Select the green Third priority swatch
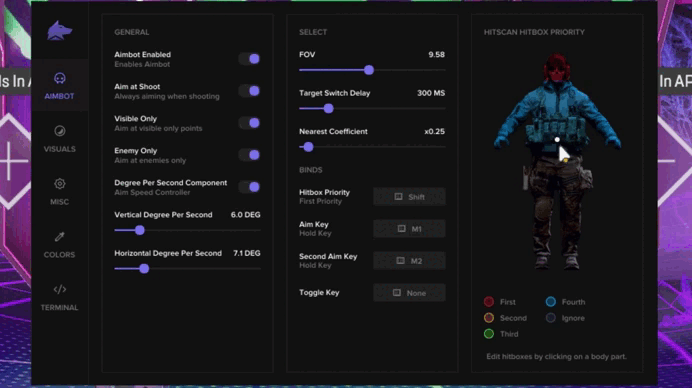Image resolution: width=692 pixels, height=388 pixels. [x=489, y=334]
